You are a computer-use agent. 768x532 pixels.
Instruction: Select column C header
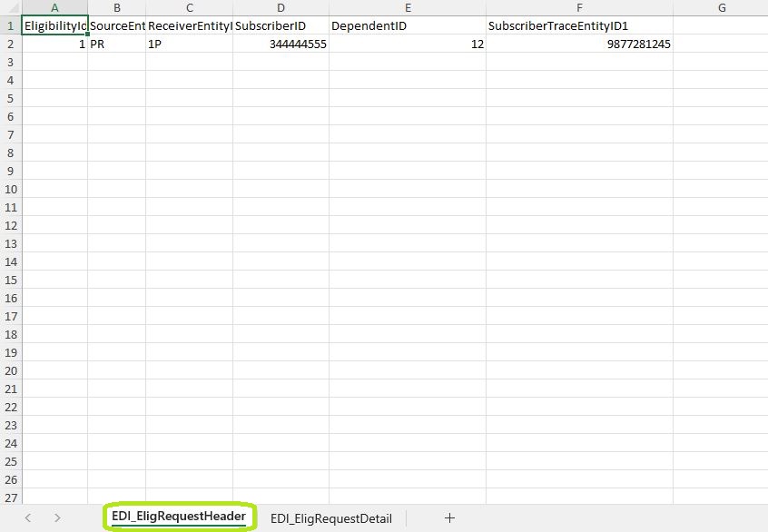(189, 7)
